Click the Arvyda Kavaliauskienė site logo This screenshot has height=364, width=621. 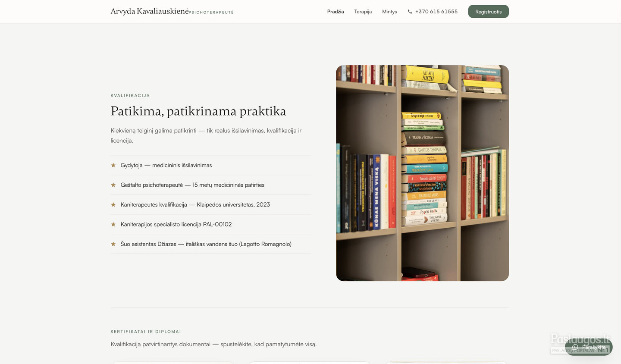click(150, 11)
